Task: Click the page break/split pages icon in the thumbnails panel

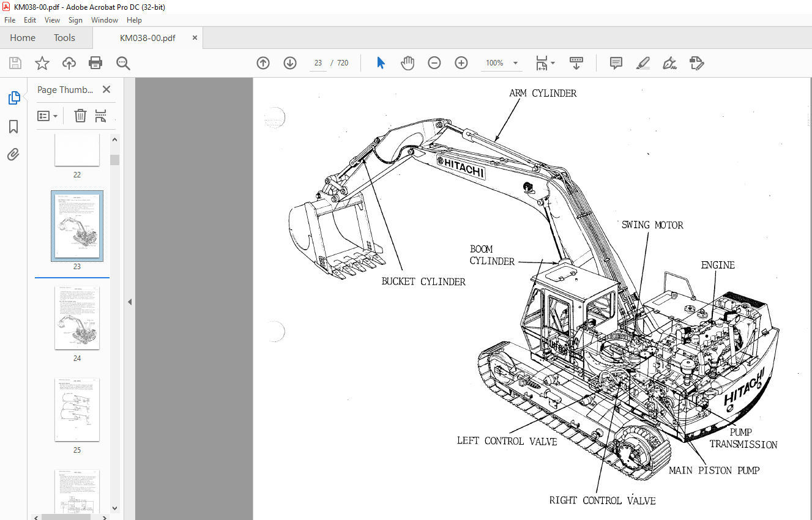Action: coord(101,116)
